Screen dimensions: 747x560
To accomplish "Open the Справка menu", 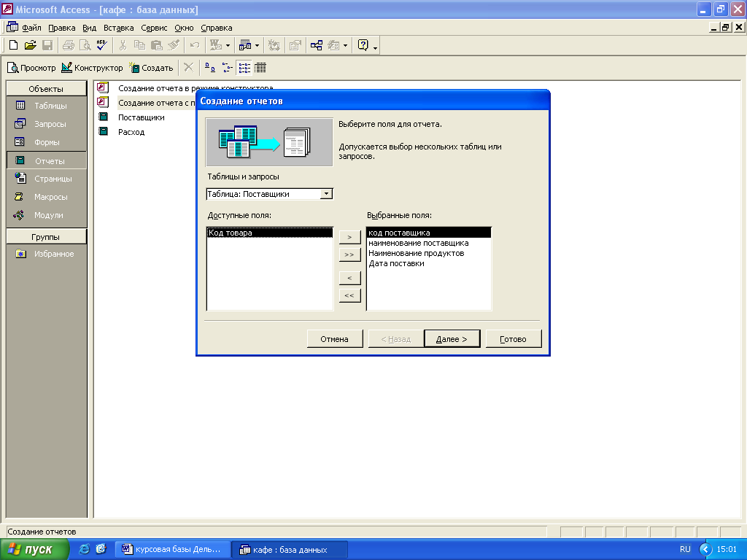I will [216, 28].
